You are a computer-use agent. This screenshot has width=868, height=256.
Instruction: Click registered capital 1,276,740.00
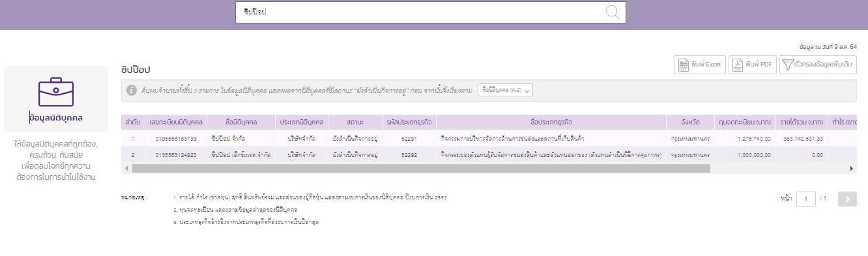click(755, 139)
